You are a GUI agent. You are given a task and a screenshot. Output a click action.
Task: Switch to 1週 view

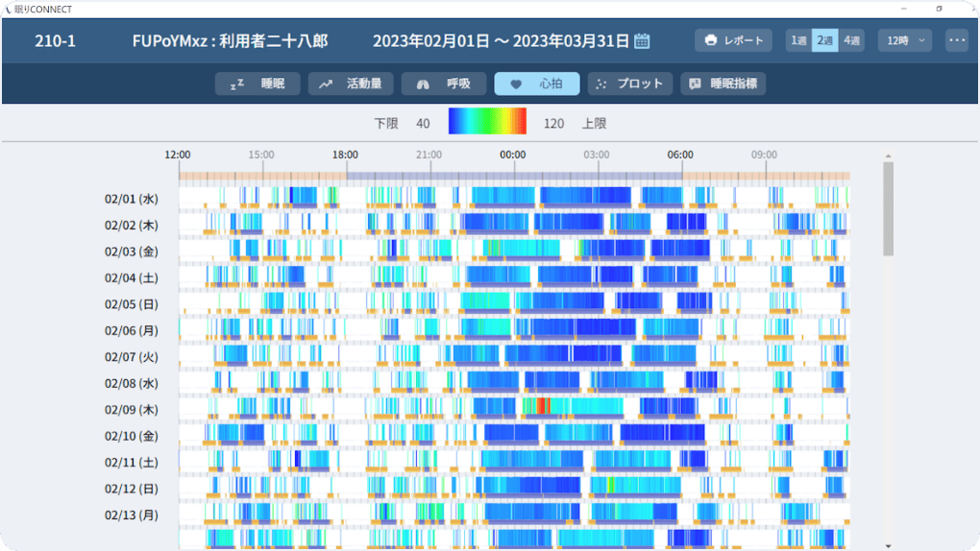point(797,41)
